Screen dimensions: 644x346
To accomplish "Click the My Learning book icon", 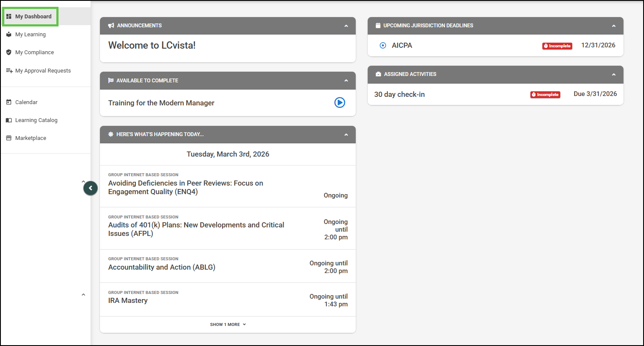I will click(9, 35).
